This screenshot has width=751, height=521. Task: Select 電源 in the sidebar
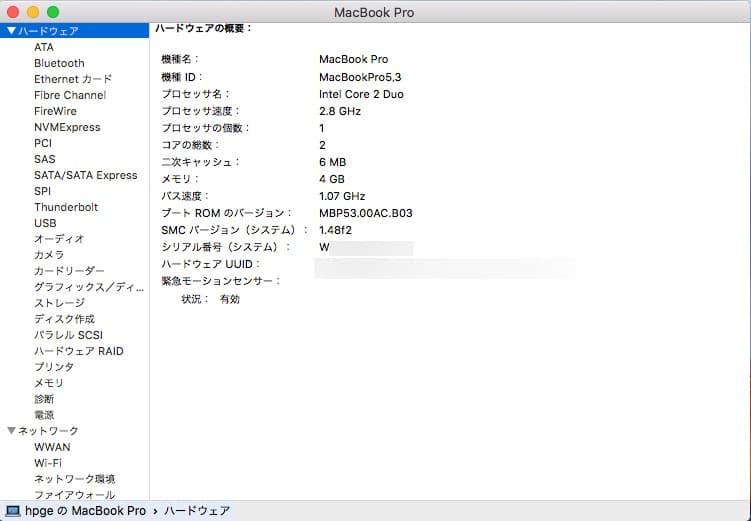[44, 415]
